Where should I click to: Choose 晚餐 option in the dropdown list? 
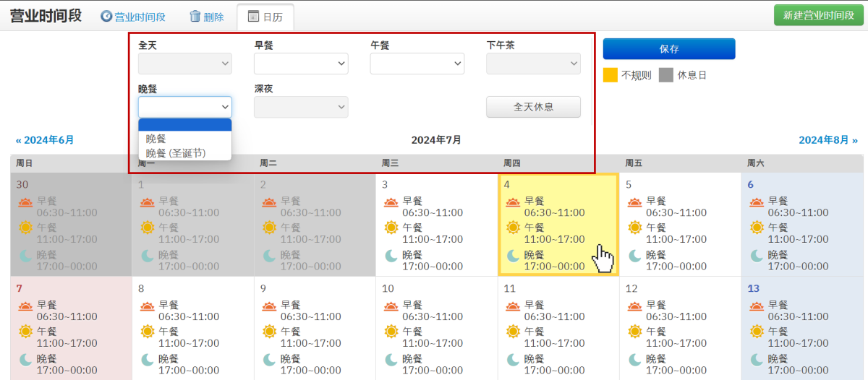(x=185, y=138)
